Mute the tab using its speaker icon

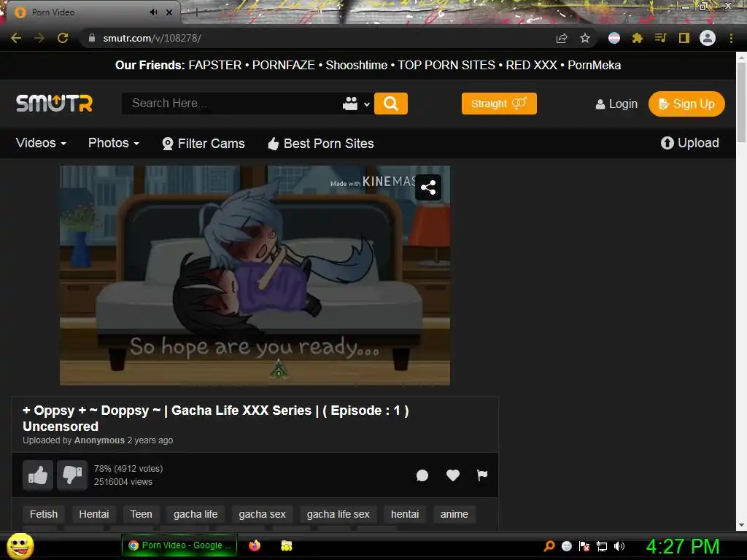153,12
